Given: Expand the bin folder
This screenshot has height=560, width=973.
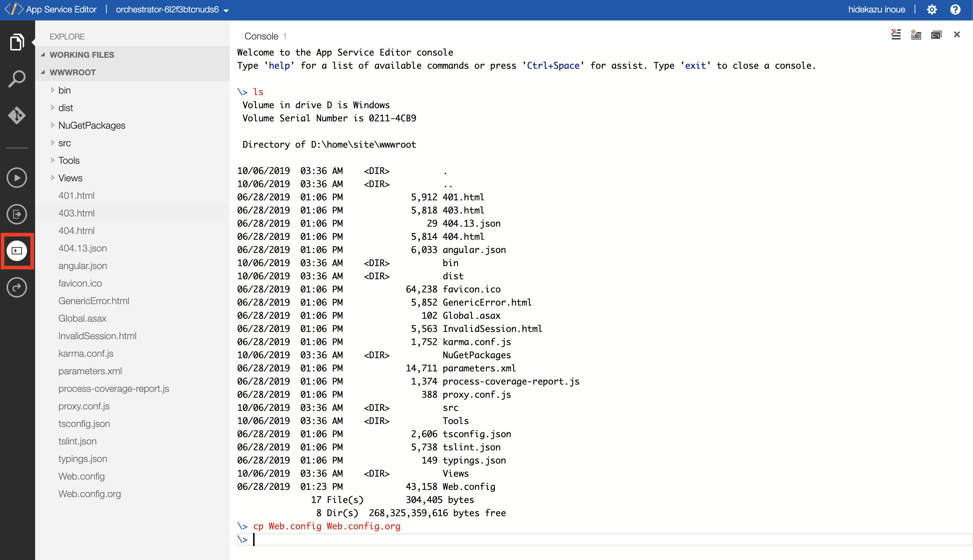Looking at the screenshot, I should click(x=64, y=90).
